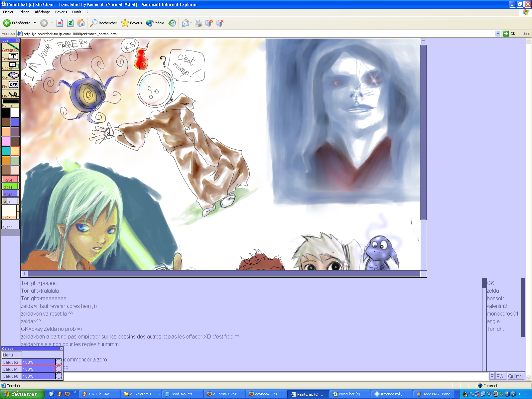Pick the cyan color swatch
The width and height of the screenshot is (532, 399).
(x=6, y=151)
